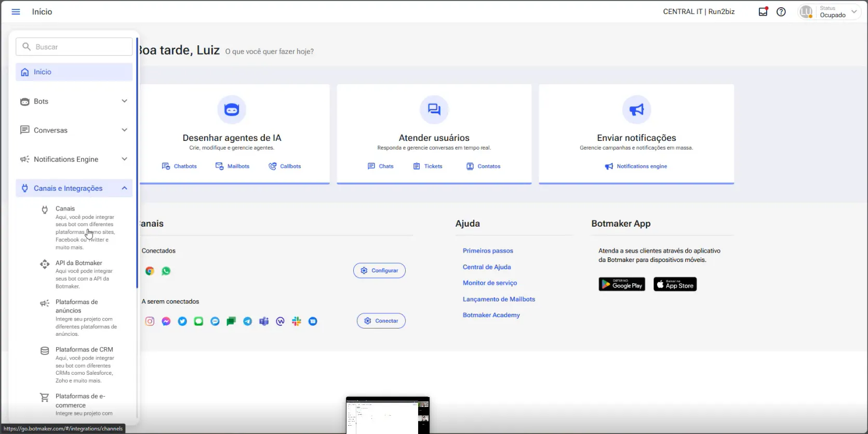The image size is (868, 434).
Task: Open the Chatbots link
Action: click(179, 166)
